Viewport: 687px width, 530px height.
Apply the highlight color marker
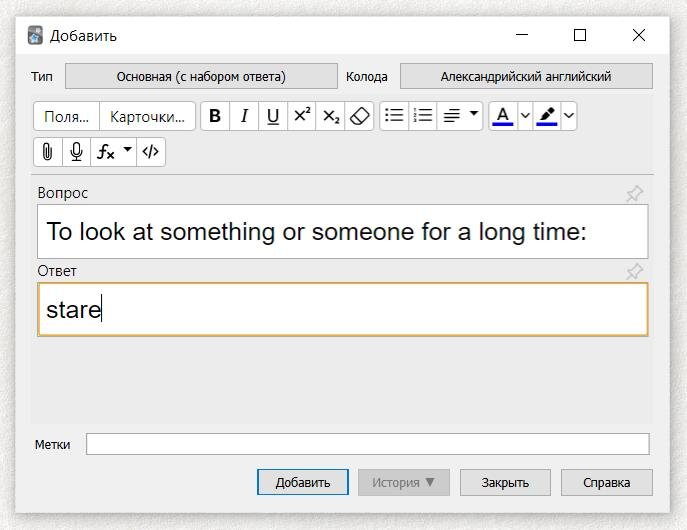pyautogui.click(x=547, y=116)
